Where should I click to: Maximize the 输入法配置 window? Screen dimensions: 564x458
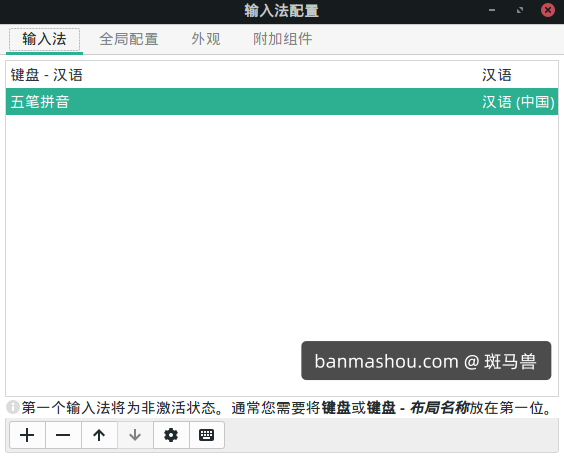point(520,10)
